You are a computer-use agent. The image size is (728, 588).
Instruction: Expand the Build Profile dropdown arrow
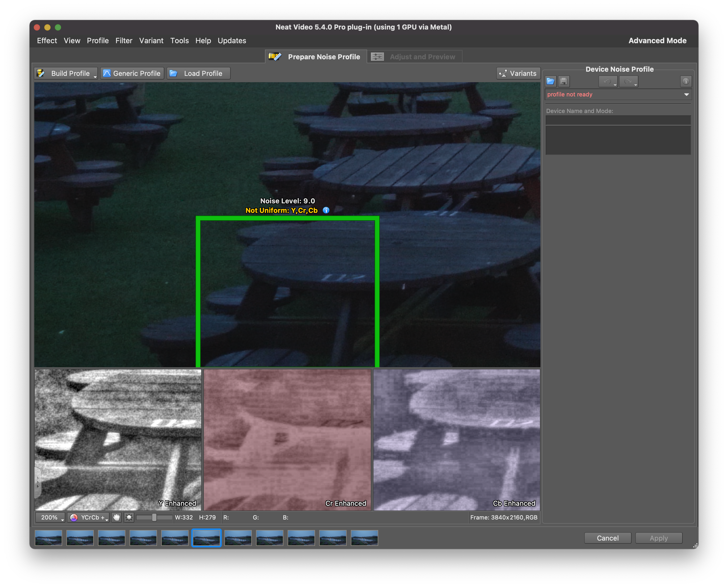95,77
